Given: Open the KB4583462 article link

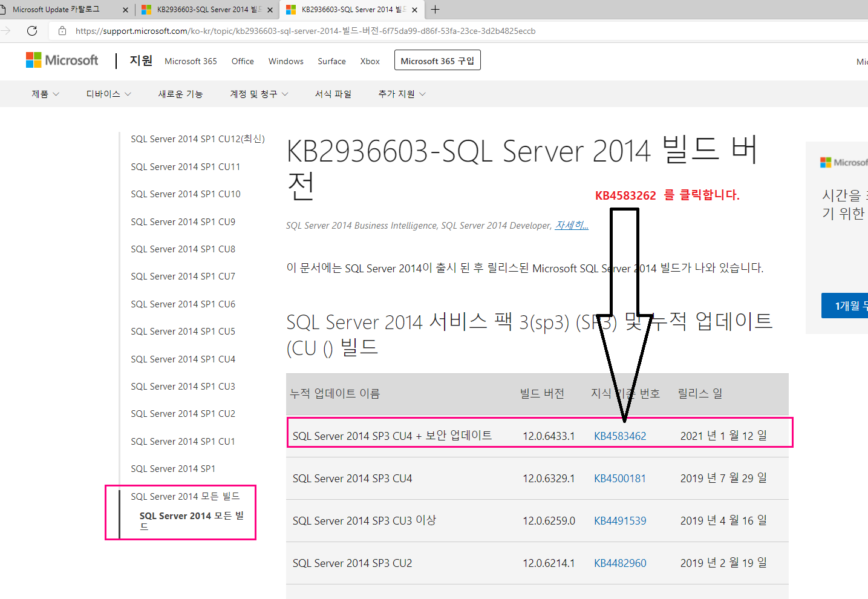Looking at the screenshot, I should click(x=620, y=436).
